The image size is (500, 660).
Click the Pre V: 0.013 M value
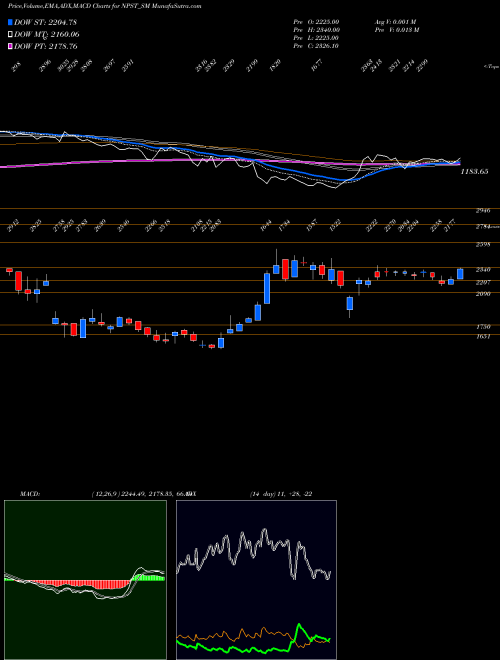click(x=396, y=29)
